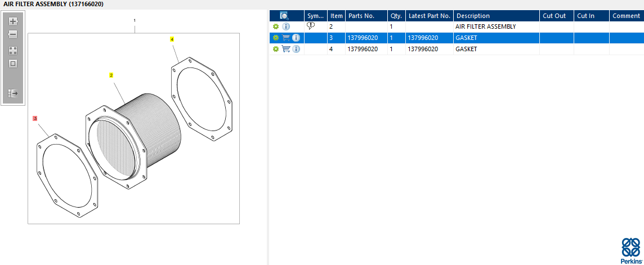Select callout 2 on the diagram
Screen dimensions: 644x265
pyautogui.click(x=111, y=75)
